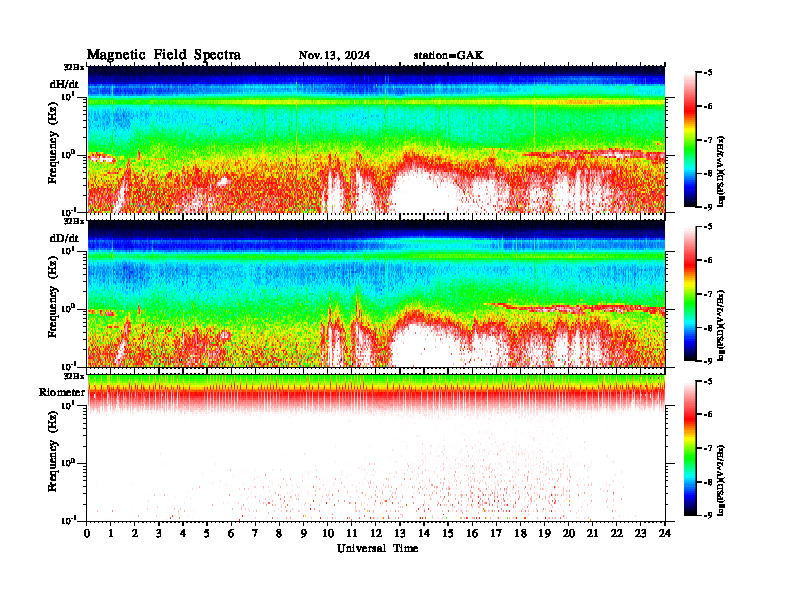
Task: Click the 'dH/dt' panel label
Action: 64,84
